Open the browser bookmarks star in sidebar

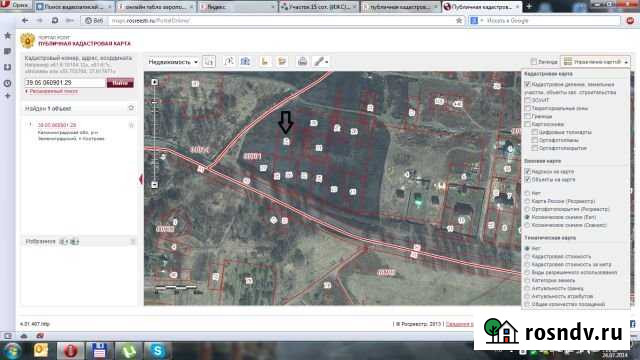tap(7, 36)
